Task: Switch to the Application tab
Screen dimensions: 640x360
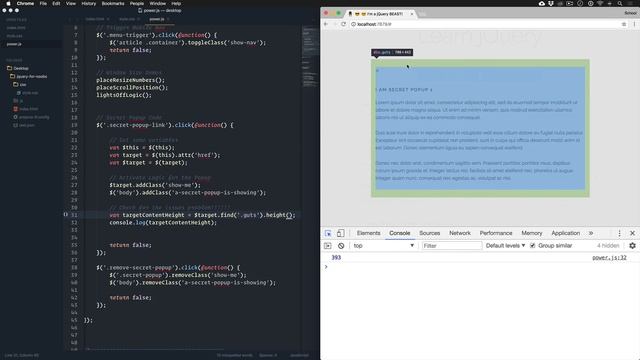Action: click(x=566, y=233)
